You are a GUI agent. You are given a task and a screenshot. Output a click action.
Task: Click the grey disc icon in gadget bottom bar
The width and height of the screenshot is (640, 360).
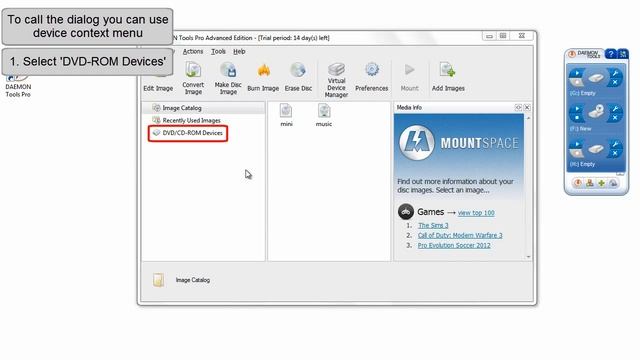(x=613, y=183)
